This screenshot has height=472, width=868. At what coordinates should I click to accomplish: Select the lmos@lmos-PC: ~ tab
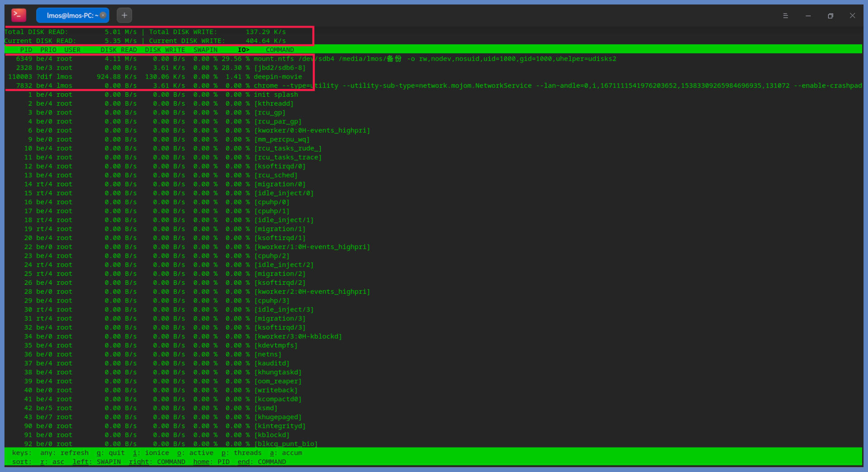point(70,15)
